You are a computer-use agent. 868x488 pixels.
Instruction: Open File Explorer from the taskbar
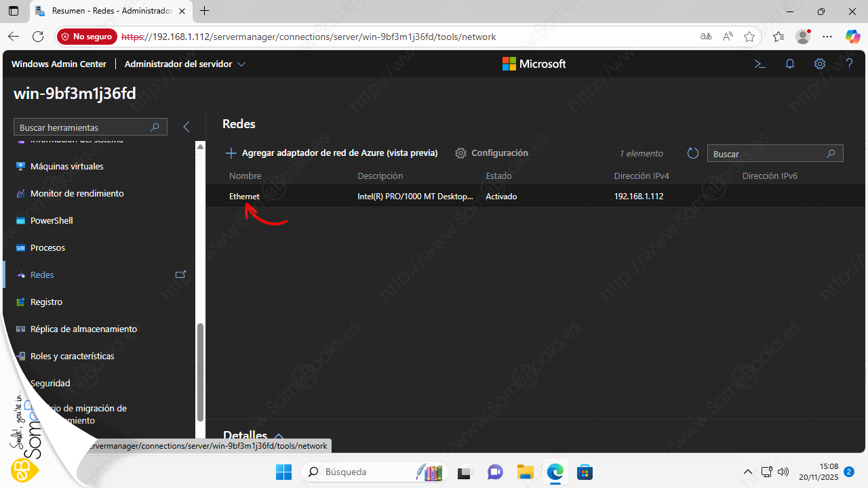tap(525, 472)
